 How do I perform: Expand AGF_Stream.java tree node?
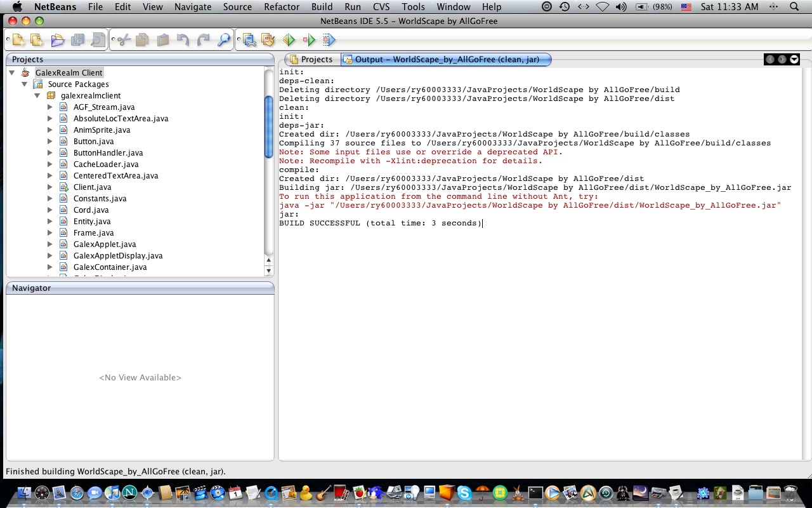[x=50, y=107]
